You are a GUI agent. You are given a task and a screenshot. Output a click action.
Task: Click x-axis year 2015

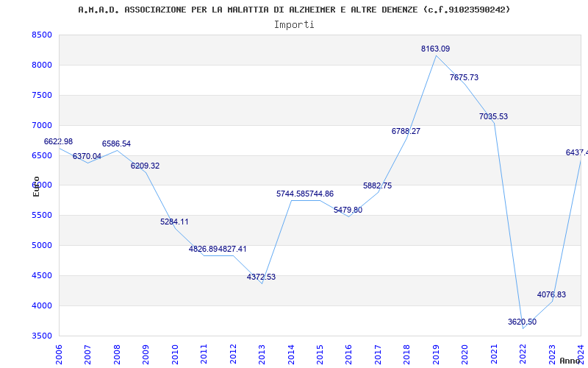(x=320, y=355)
